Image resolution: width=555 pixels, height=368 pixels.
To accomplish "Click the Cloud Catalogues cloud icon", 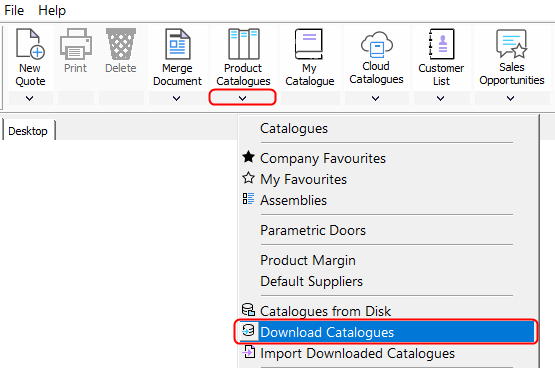I will [x=377, y=44].
